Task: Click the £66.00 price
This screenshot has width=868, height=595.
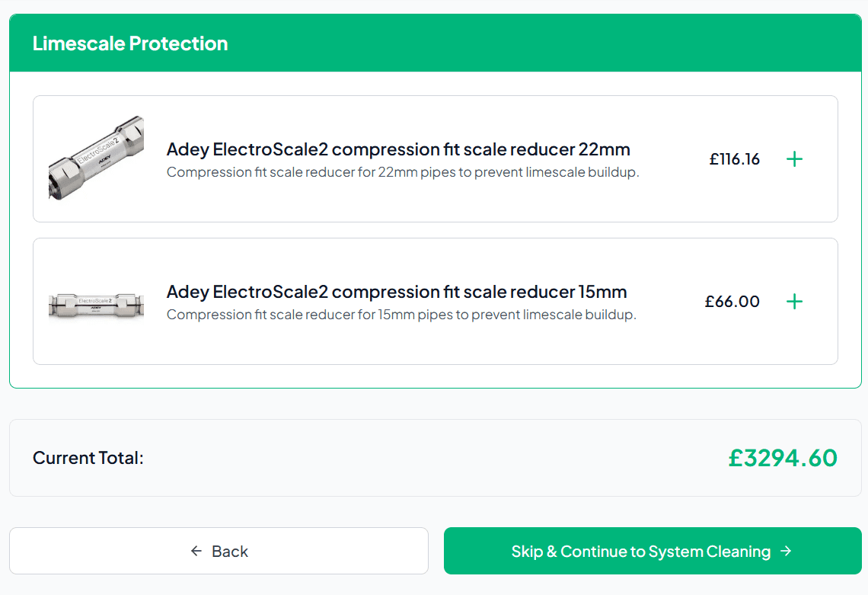Action: [x=732, y=302]
